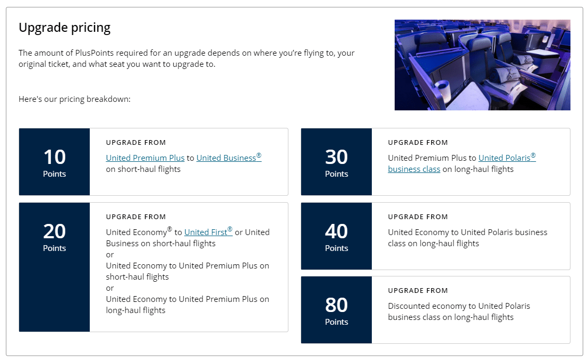Click the PlusPoints description paragraph
This screenshot has height=364, width=588.
click(186, 59)
